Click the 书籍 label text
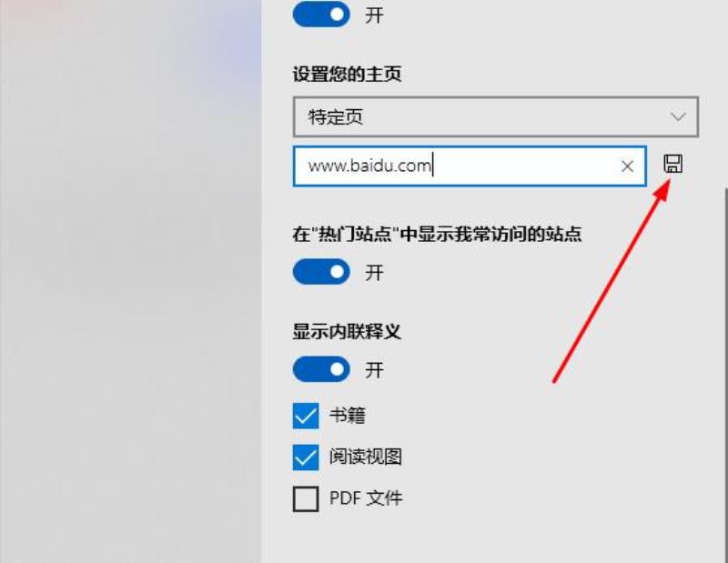 coord(348,415)
